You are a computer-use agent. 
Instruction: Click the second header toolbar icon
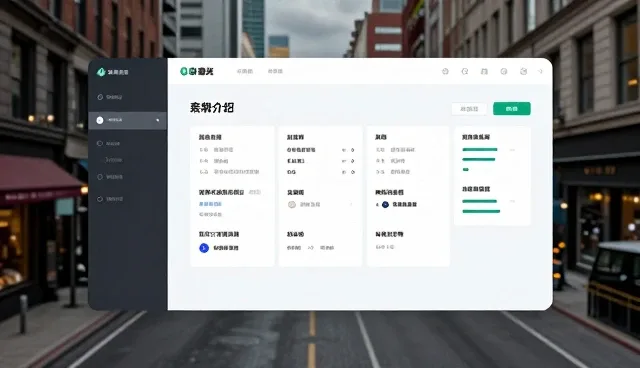pos(464,71)
